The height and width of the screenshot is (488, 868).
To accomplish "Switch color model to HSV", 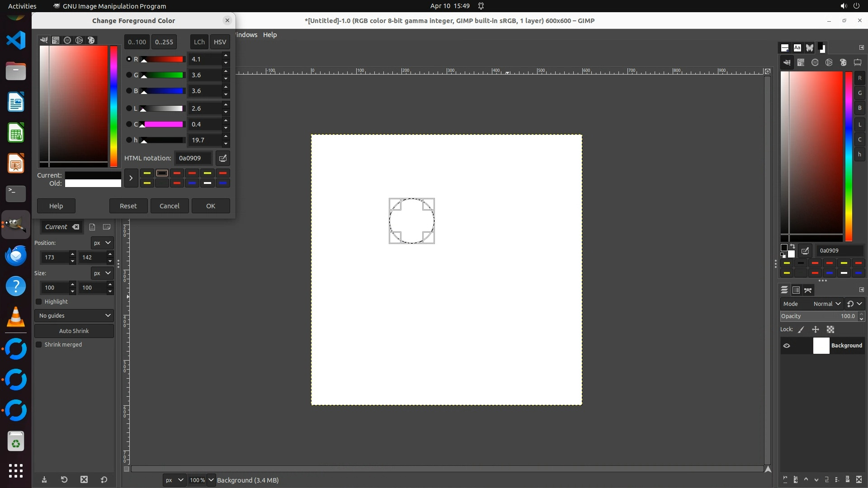I will 220,42.
